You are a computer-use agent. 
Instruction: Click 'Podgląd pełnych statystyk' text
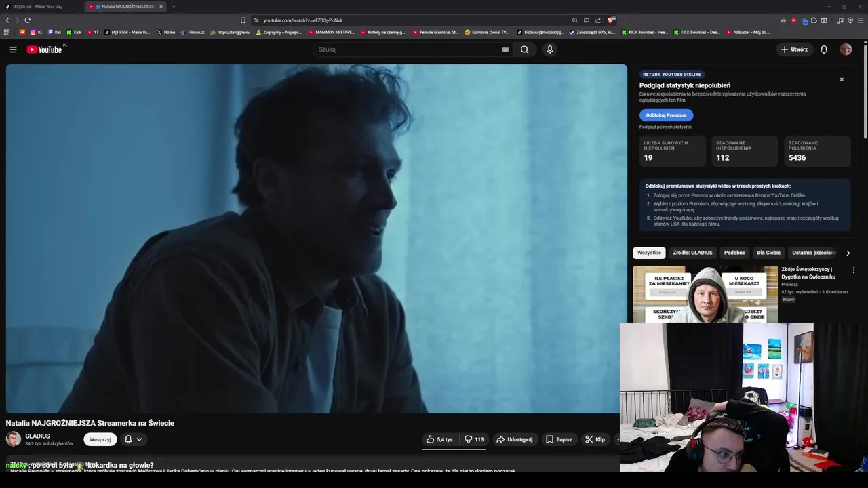[x=665, y=127]
